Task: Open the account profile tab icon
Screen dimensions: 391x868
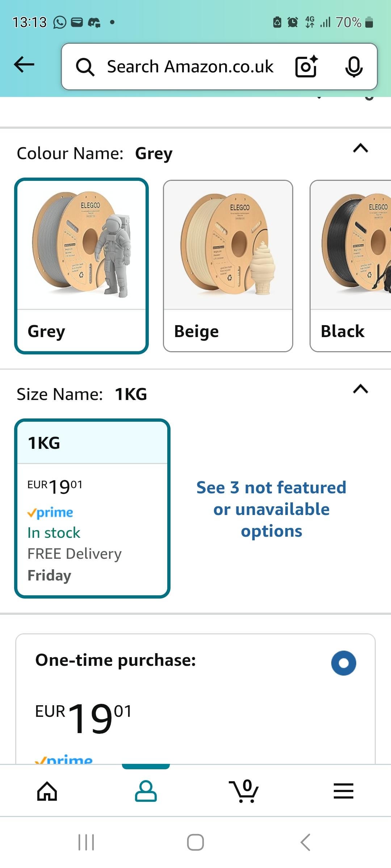Action: click(x=146, y=791)
